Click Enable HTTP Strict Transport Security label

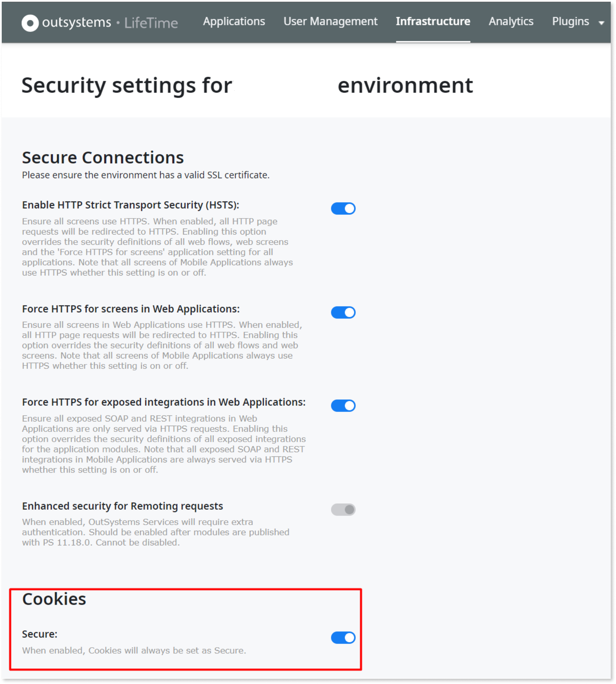131,205
